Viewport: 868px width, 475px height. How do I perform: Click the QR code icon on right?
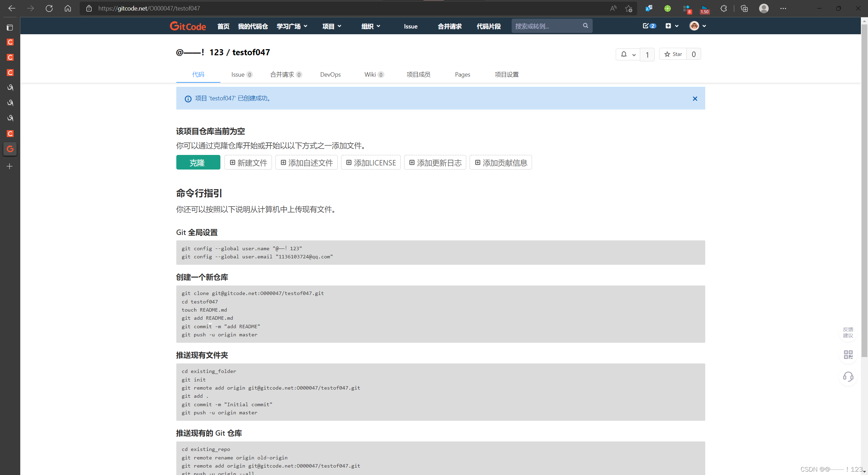(848, 355)
